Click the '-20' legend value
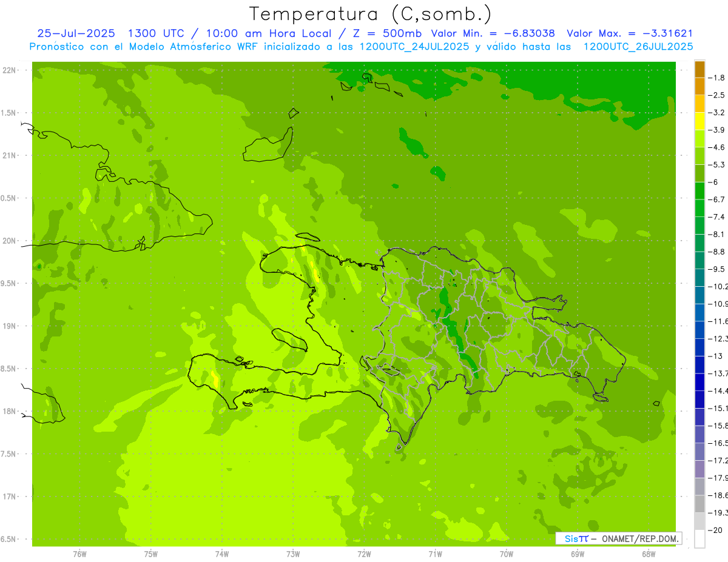 pyautogui.click(x=716, y=530)
